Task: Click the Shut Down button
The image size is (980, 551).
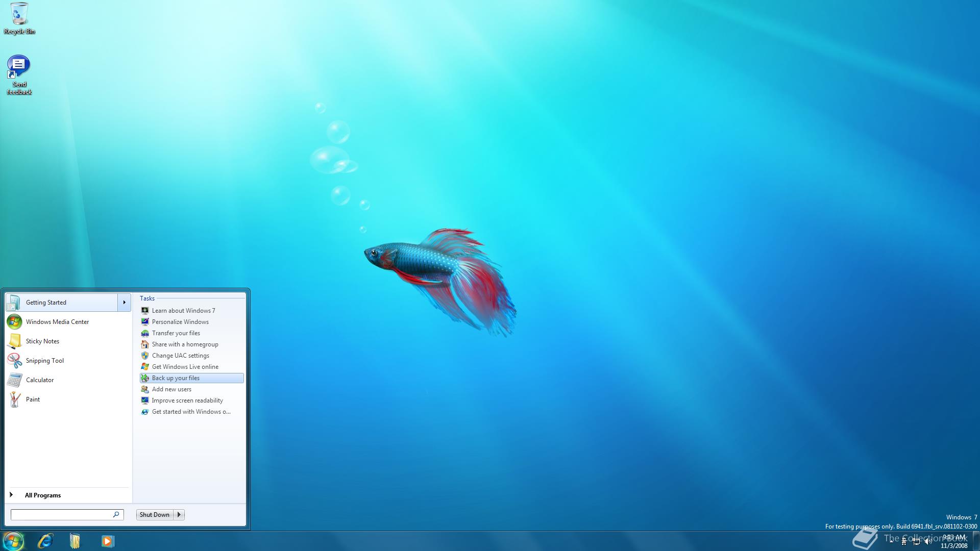Action: 155,515
